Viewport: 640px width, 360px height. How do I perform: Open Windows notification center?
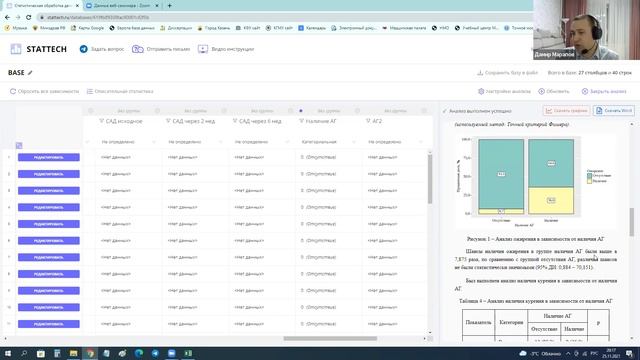630,353
